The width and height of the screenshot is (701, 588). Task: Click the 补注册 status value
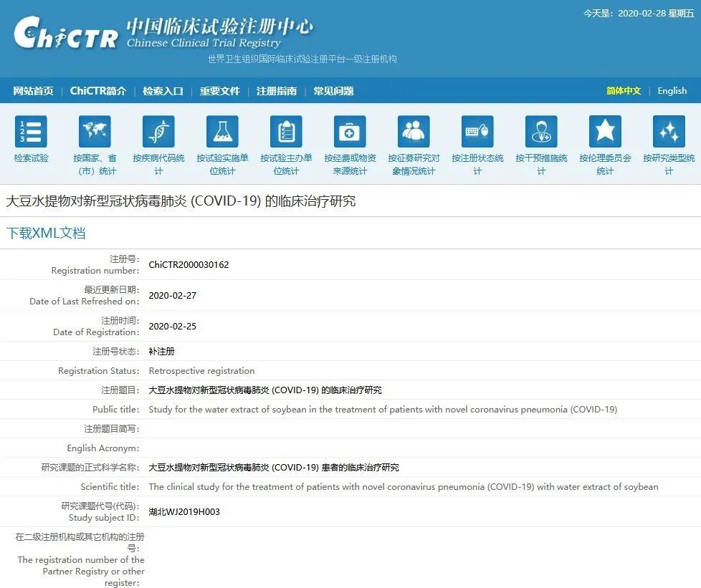point(161,352)
